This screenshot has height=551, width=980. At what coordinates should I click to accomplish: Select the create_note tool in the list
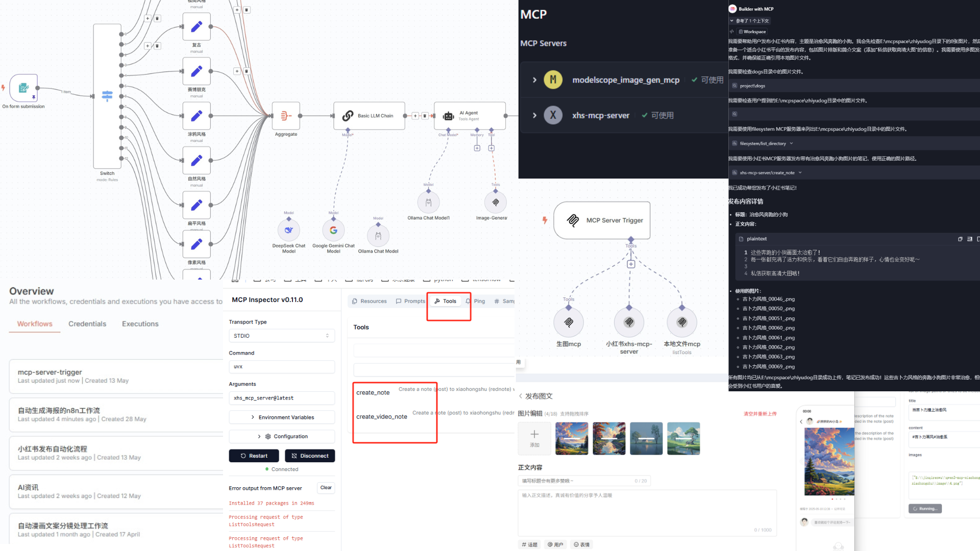(373, 392)
